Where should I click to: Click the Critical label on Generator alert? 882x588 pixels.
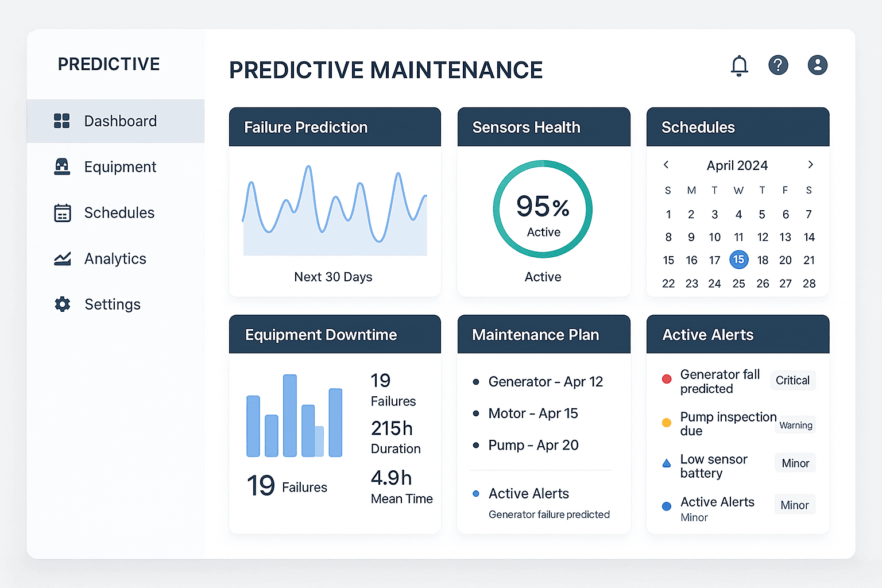[792, 380]
